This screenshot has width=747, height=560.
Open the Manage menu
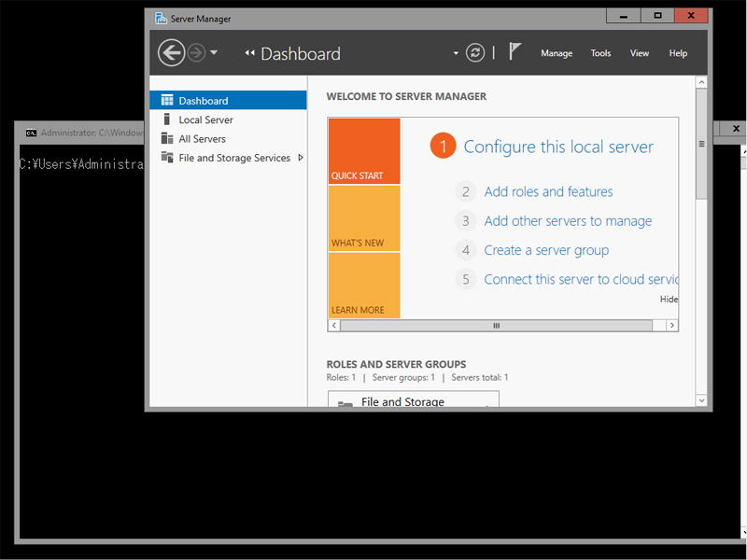[557, 53]
